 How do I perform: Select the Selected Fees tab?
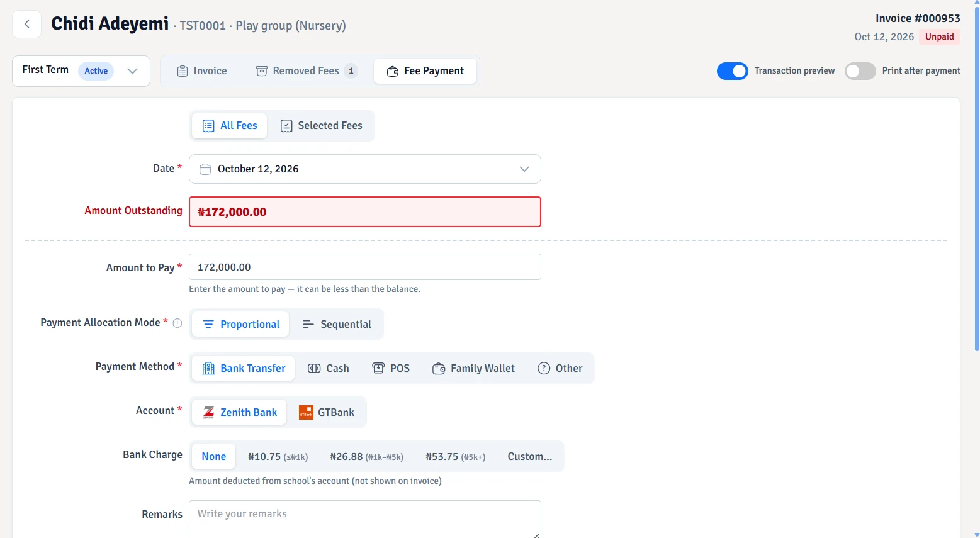(321, 126)
